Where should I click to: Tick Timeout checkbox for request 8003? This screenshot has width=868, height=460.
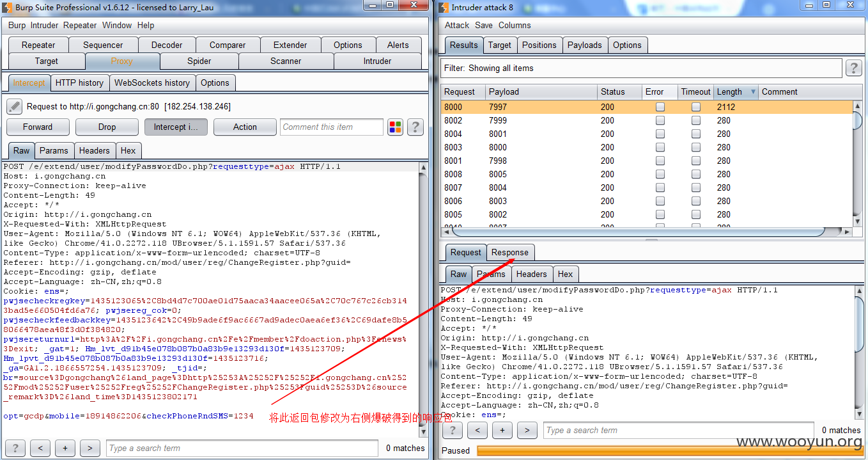point(695,148)
